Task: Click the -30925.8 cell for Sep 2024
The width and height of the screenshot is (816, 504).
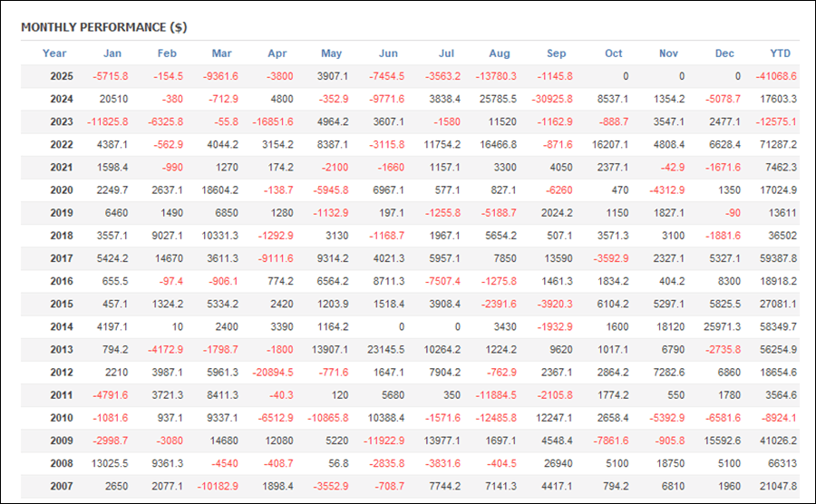Action: click(549, 100)
